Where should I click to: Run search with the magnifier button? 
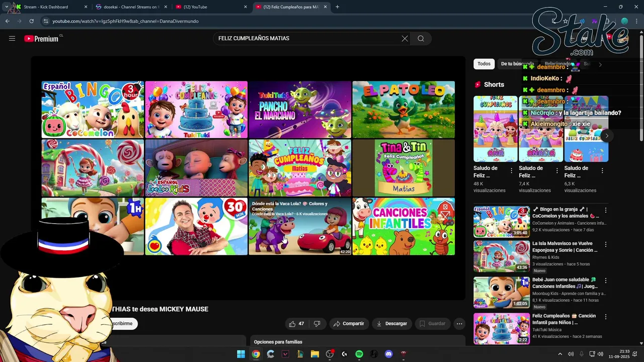(421, 38)
